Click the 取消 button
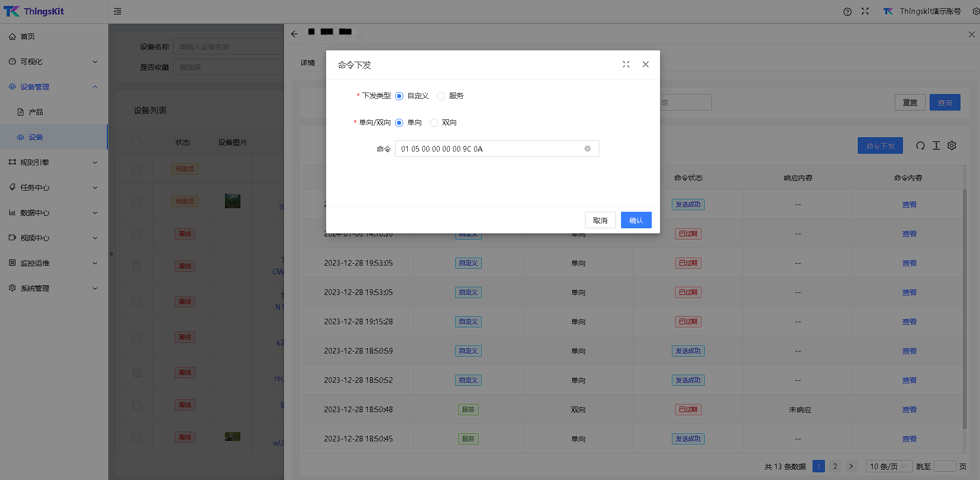The height and width of the screenshot is (480, 980). (600, 220)
